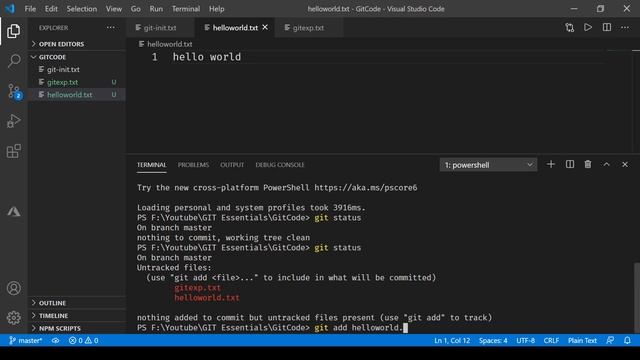Open the Terminal menu
The height and width of the screenshot is (360, 640).
[x=186, y=9]
